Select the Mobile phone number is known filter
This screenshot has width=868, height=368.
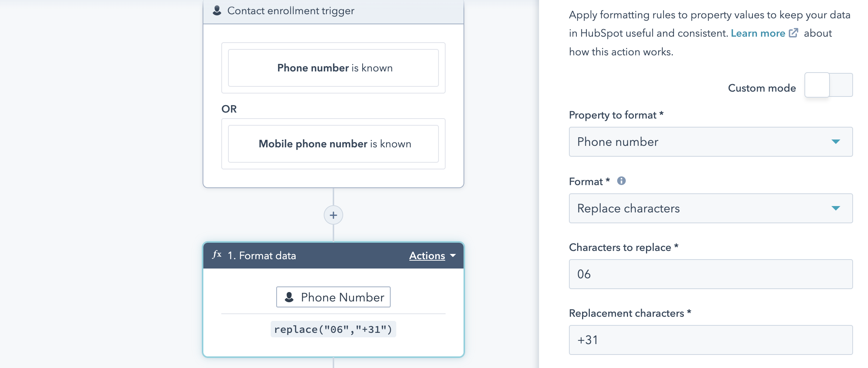coord(333,144)
